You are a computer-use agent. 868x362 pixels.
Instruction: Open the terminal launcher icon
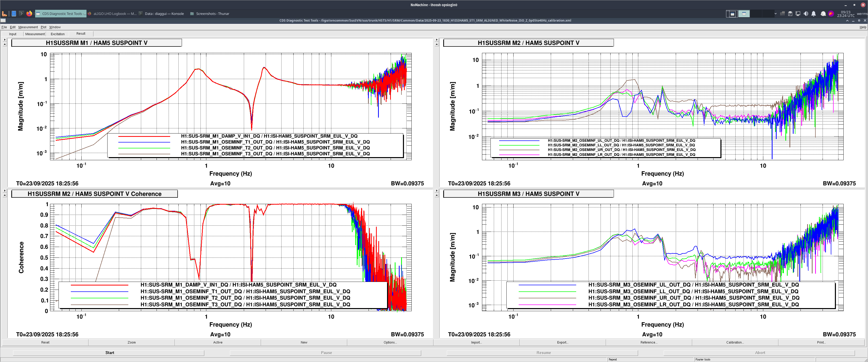[x=21, y=14]
